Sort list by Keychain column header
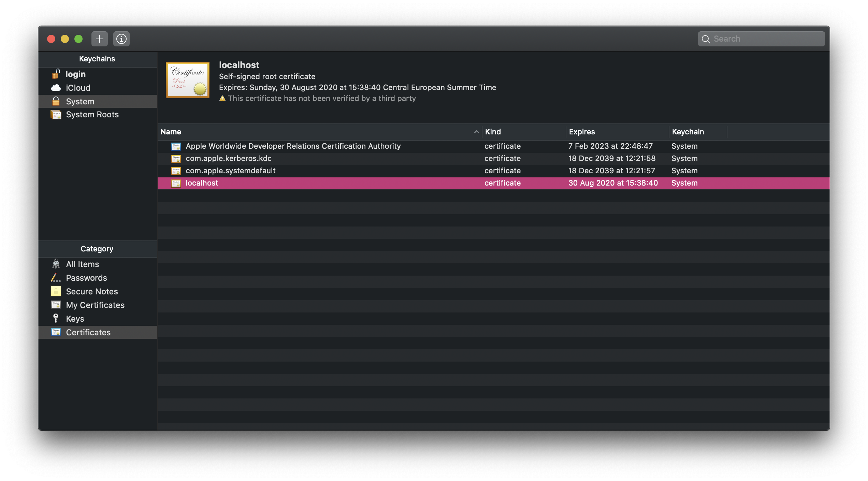Viewport: 868px width, 481px height. coord(688,132)
